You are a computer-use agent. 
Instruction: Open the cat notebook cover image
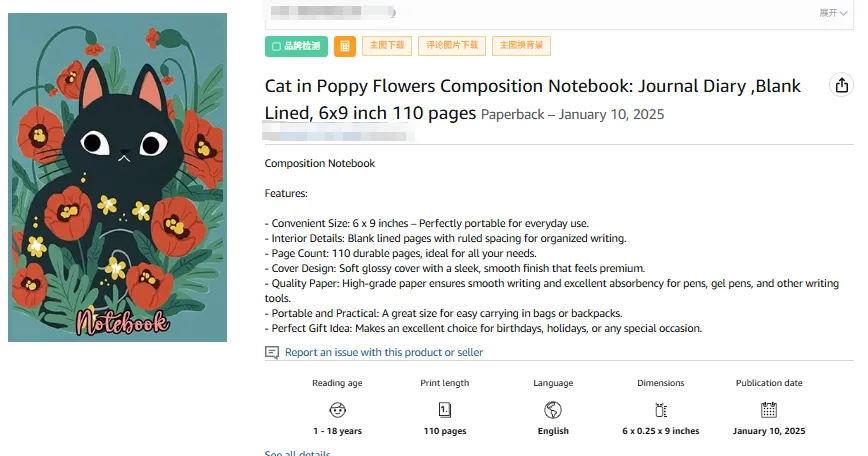click(x=117, y=179)
